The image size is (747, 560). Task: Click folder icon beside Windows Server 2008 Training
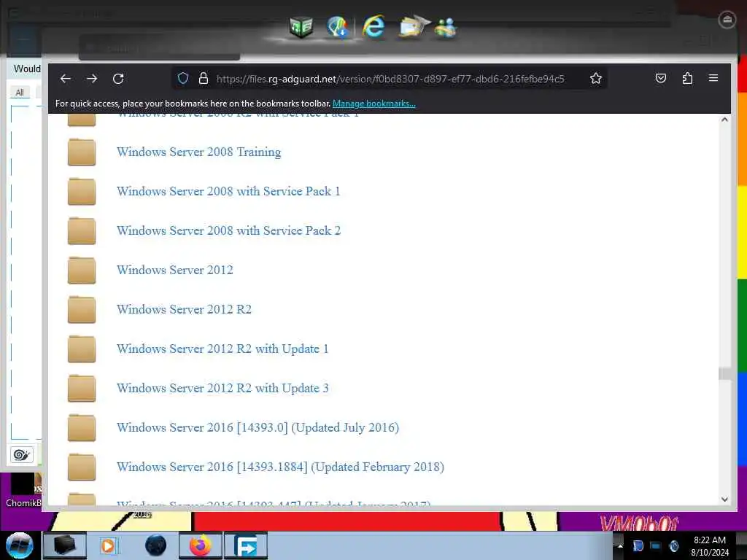[82, 152]
